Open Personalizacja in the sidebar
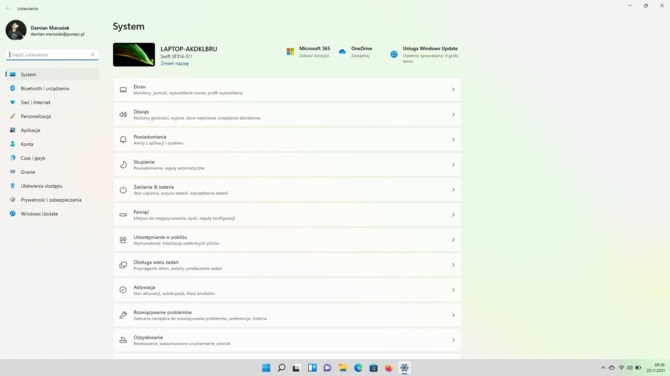The image size is (670, 376). (x=52, y=116)
